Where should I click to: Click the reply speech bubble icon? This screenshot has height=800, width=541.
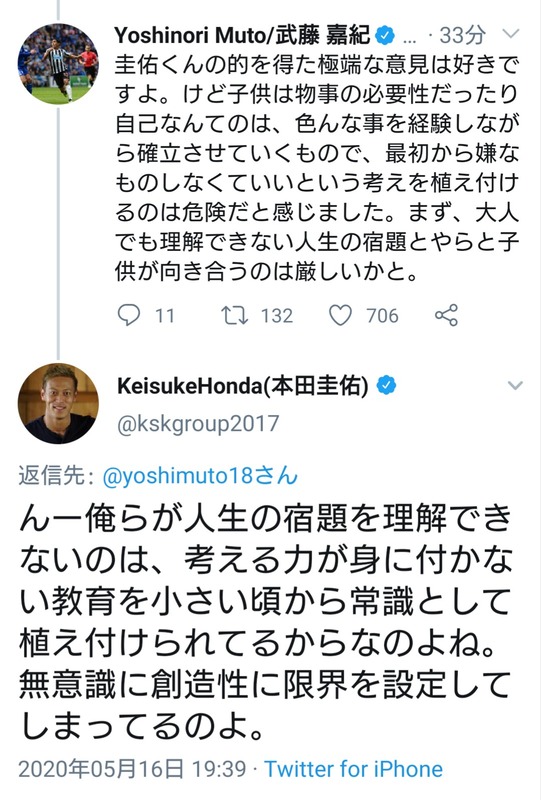(x=129, y=315)
